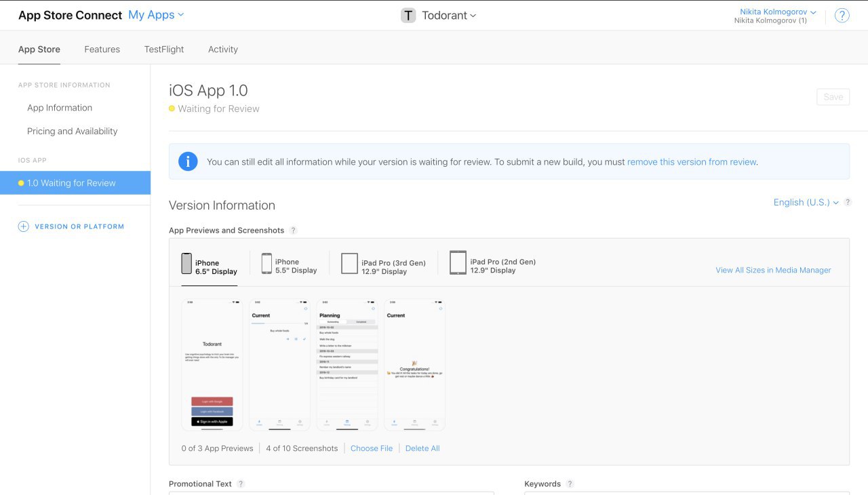This screenshot has width=868, height=495.
Task: Click the Promotional Text input field
Action: (x=332, y=493)
